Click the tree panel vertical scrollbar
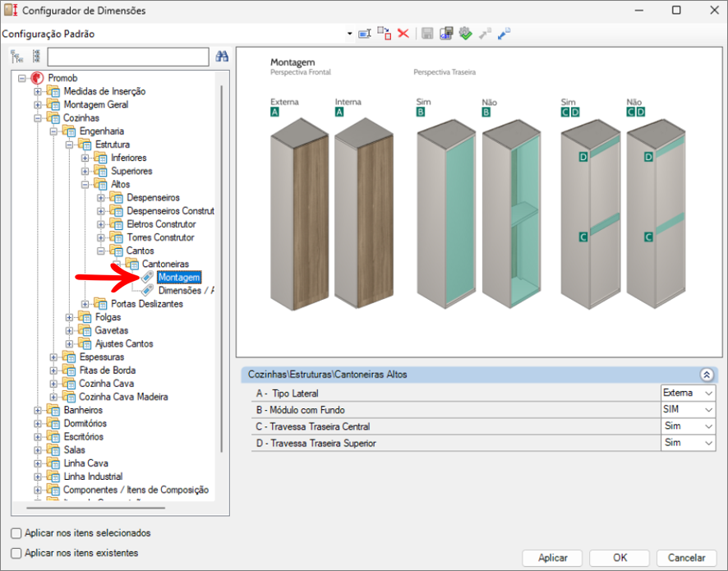The image size is (728, 571). coord(222,269)
